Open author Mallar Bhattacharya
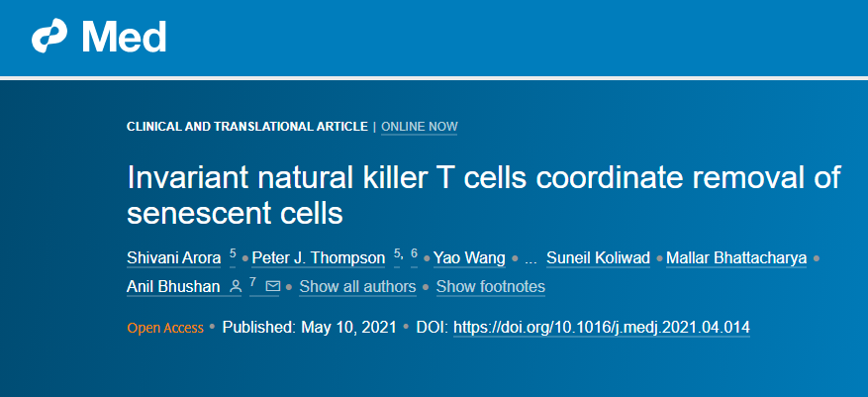 click(736, 258)
